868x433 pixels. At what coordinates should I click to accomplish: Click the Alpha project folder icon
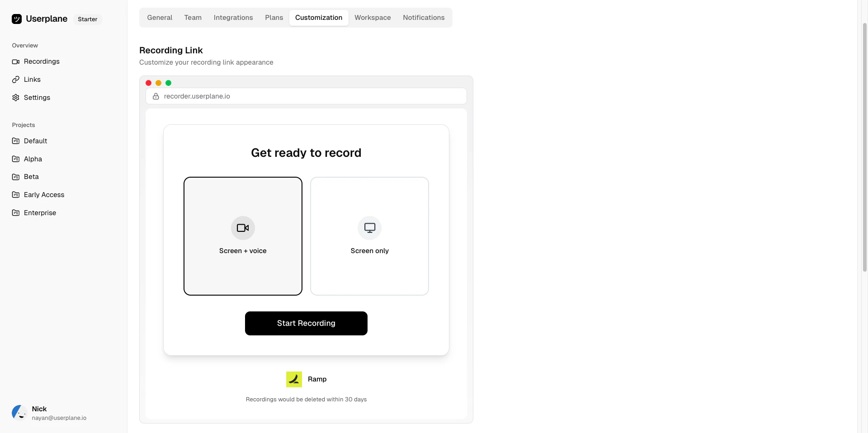(x=16, y=159)
